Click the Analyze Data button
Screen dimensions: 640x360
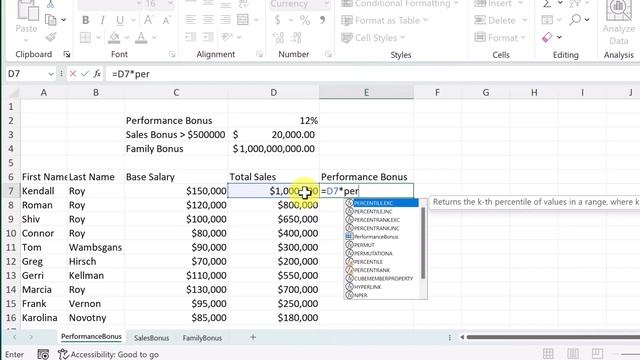(x=619, y=22)
